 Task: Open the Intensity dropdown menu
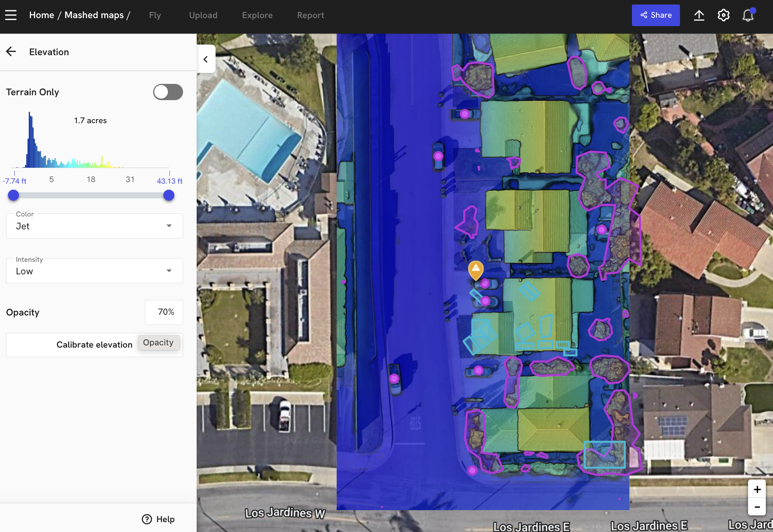click(94, 271)
